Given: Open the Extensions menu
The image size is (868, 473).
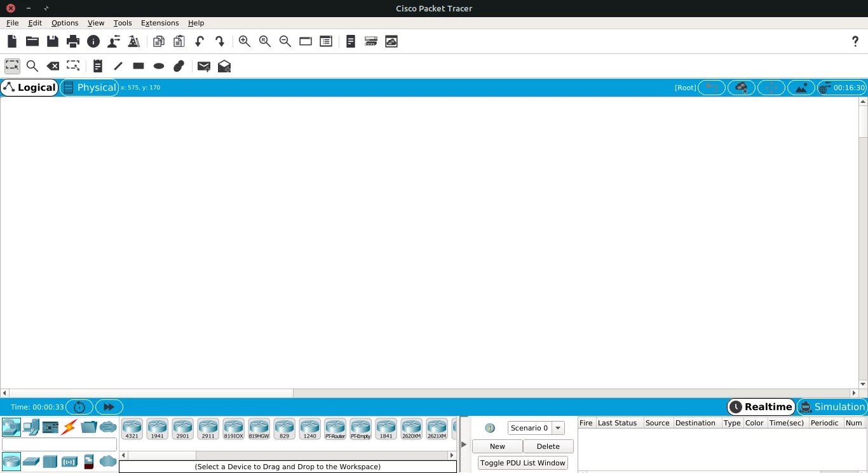Looking at the screenshot, I should pyautogui.click(x=159, y=23).
